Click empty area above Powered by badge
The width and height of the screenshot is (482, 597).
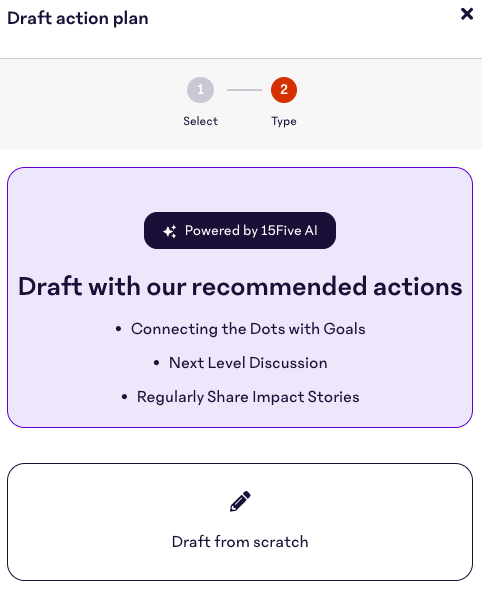240,190
